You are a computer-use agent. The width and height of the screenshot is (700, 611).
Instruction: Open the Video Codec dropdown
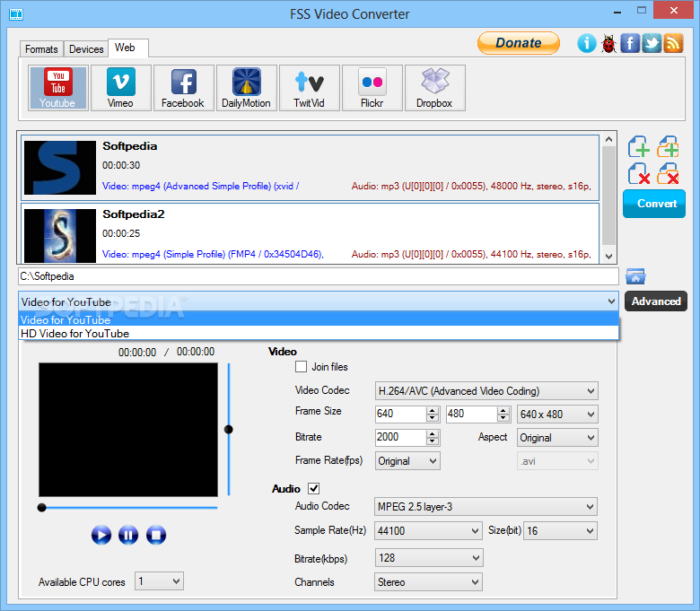point(486,391)
